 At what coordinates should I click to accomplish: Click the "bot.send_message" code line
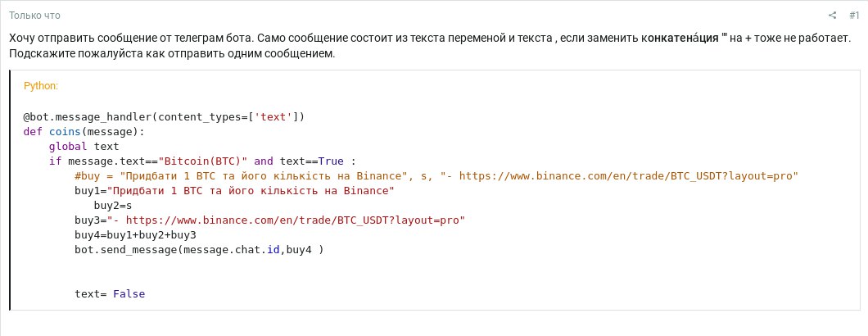click(199, 250)
